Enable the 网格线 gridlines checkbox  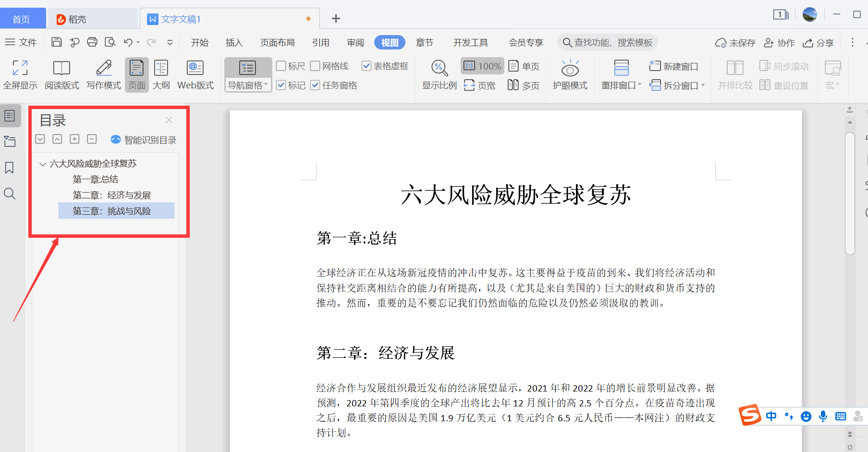(315, 66)
